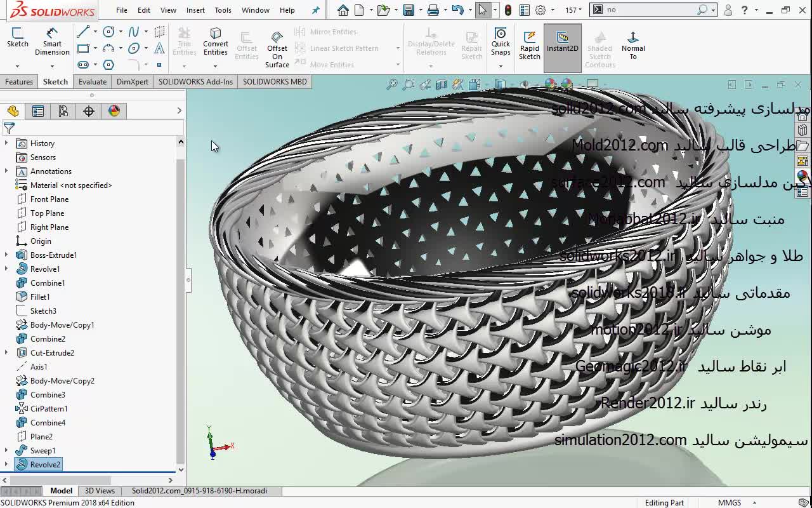Click the Home icon in top toolbar

tap(343, 10)
